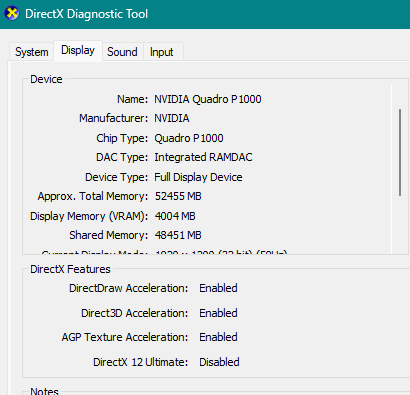Click the Shared Memory: label

108,235
